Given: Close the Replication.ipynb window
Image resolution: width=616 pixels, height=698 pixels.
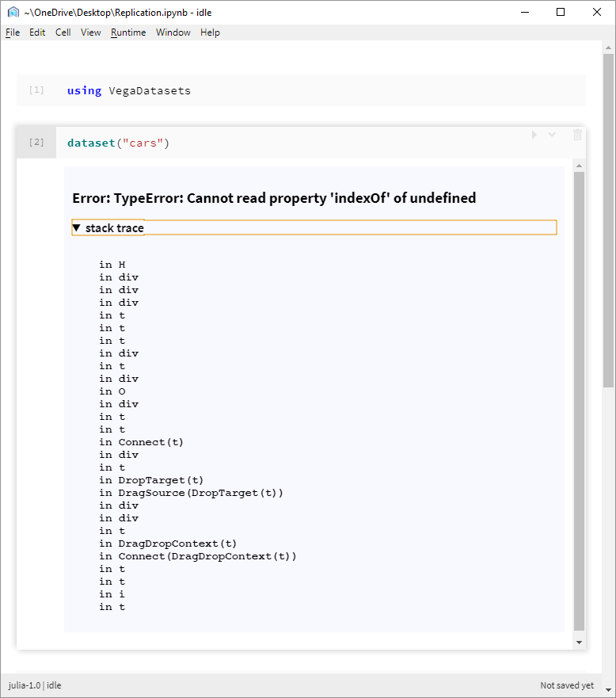Looking at the screenshot, I should 597,12.
